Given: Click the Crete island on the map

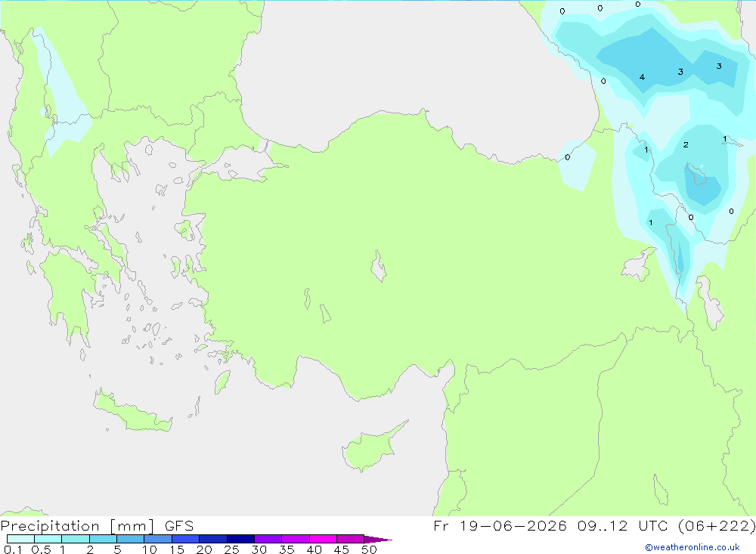Looking at the screenshot, I should click(x=132, y=411).
